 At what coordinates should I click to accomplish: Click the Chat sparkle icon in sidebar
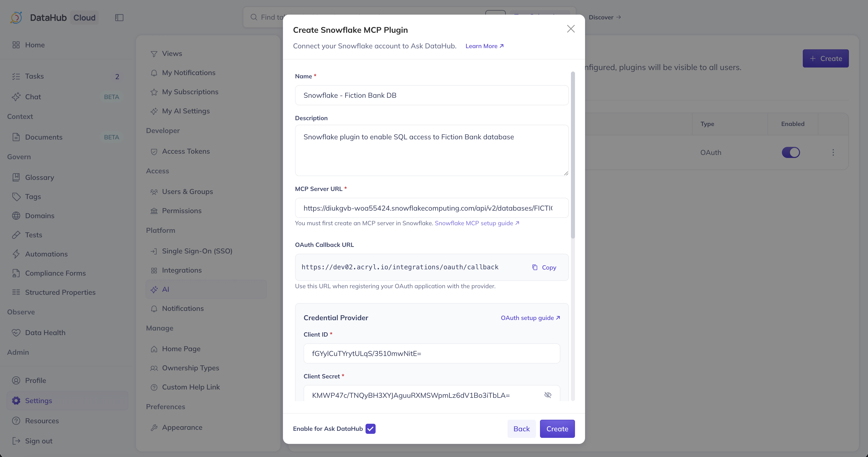tap(16, 97)
